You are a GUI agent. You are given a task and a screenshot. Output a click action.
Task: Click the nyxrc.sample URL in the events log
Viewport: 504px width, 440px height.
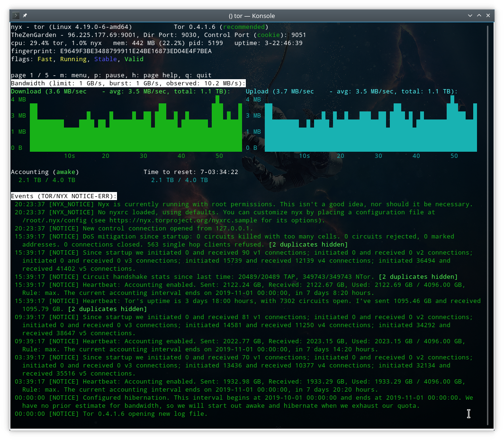coord(183,220)
